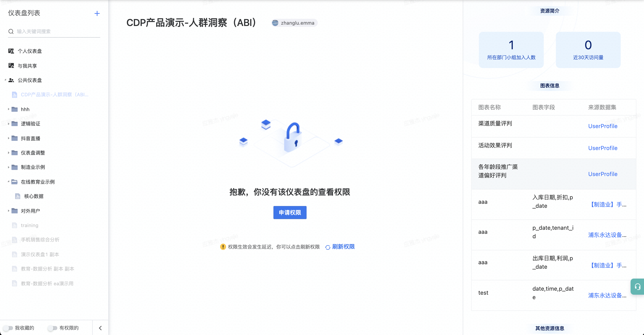Click the headset support icon
This screenshot has width=644, height=335.
click(x=638, y=286)
